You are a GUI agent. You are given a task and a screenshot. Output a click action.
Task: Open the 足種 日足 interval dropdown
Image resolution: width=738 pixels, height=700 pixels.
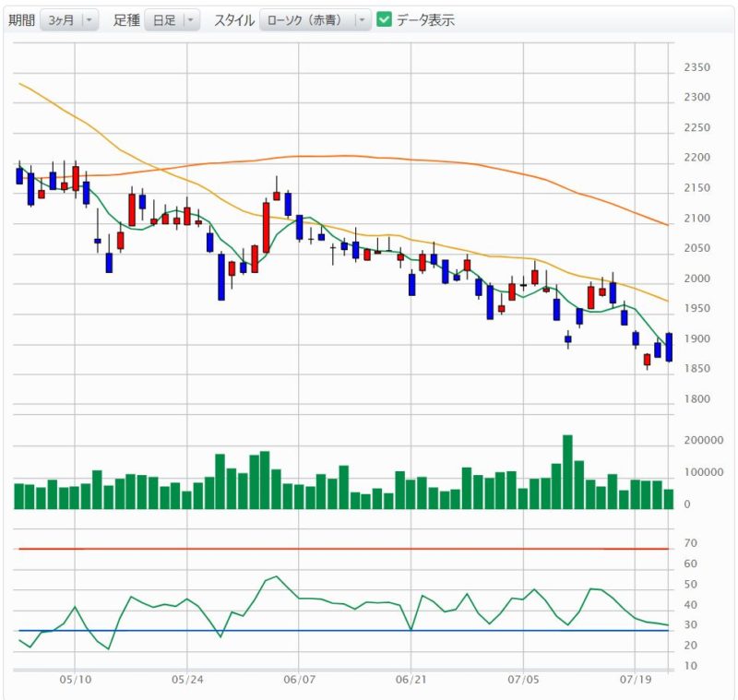click(172, 20)
